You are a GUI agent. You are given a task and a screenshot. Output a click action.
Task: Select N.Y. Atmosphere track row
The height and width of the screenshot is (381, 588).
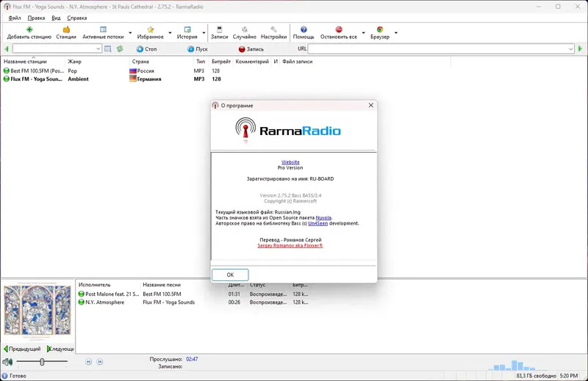tap(193, 302)
